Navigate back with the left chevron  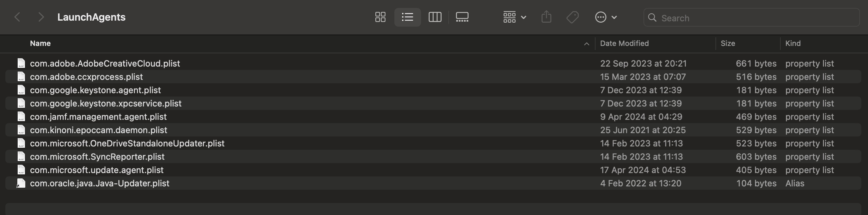18,17
